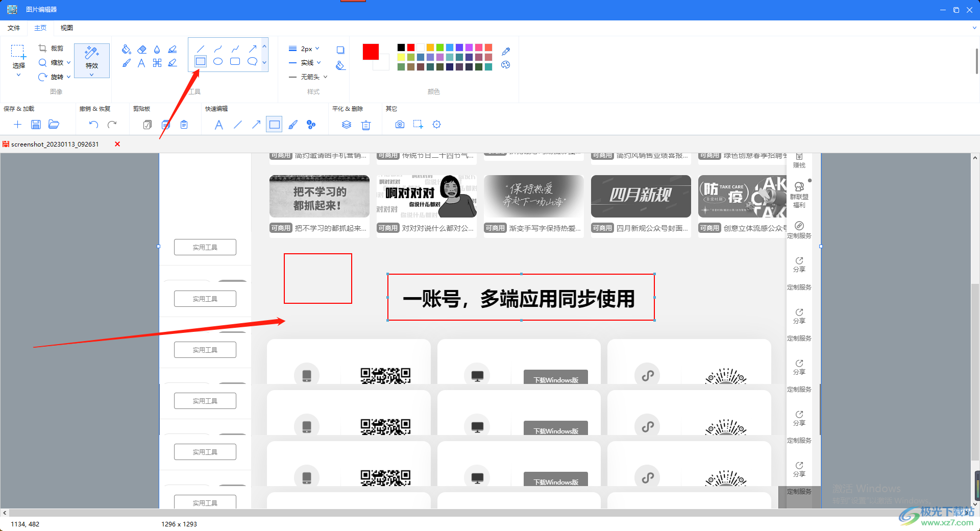Choose the straight line shape in gallery
980x531 pixels.
click(201, 49)
